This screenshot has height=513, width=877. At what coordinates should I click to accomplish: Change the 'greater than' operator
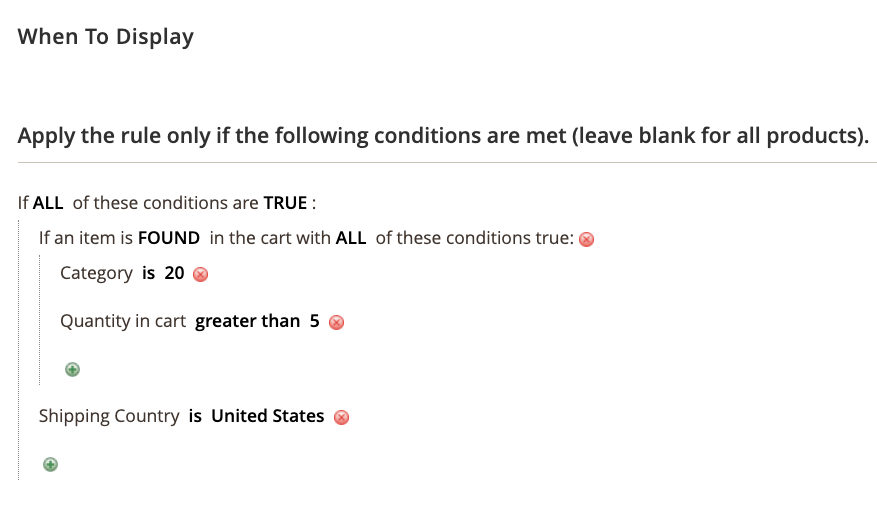pyautogui.click(x=247, y=321)
